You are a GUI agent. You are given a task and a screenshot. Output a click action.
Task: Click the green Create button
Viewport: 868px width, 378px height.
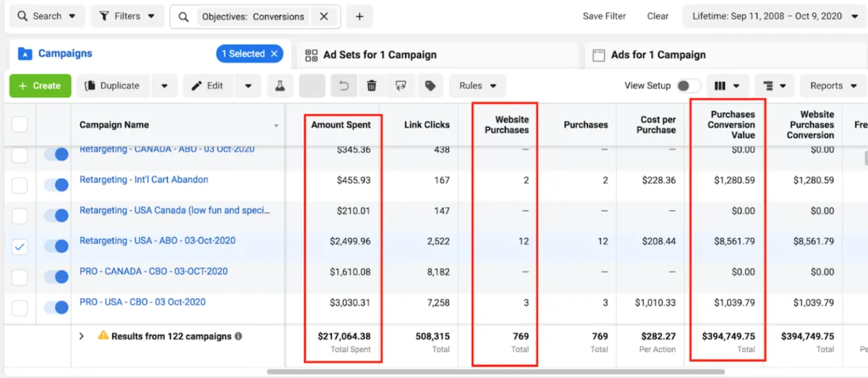point(40,85)
